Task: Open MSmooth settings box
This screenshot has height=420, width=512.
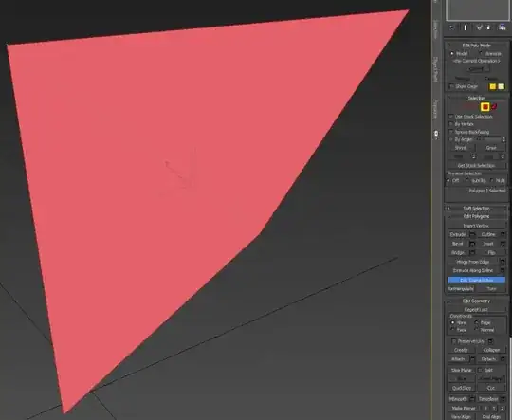Action: point(472,399)
